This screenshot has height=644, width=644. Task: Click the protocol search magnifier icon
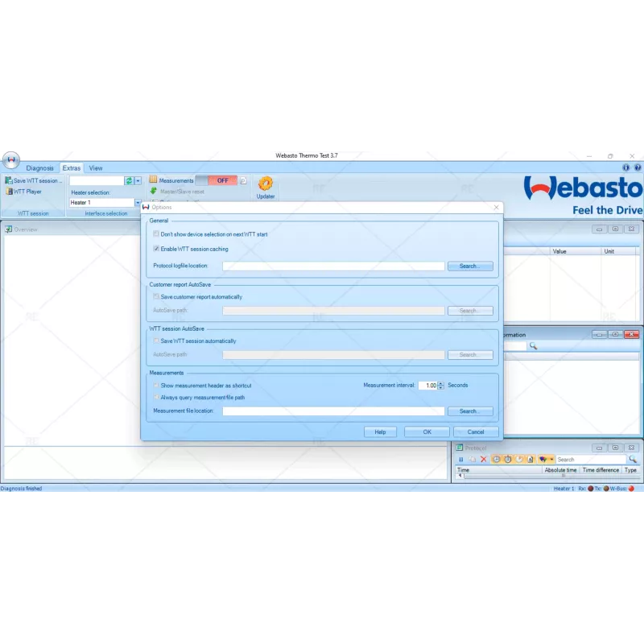(631, 459)
